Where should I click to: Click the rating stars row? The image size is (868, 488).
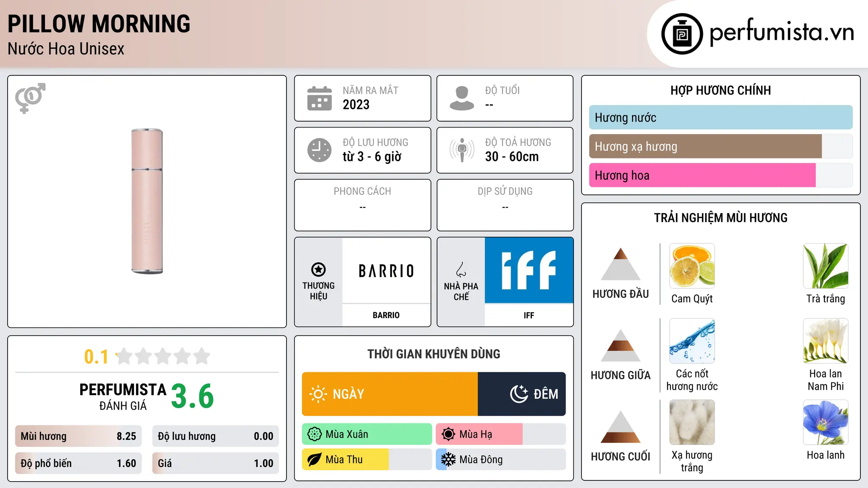(x=163, y=356)
